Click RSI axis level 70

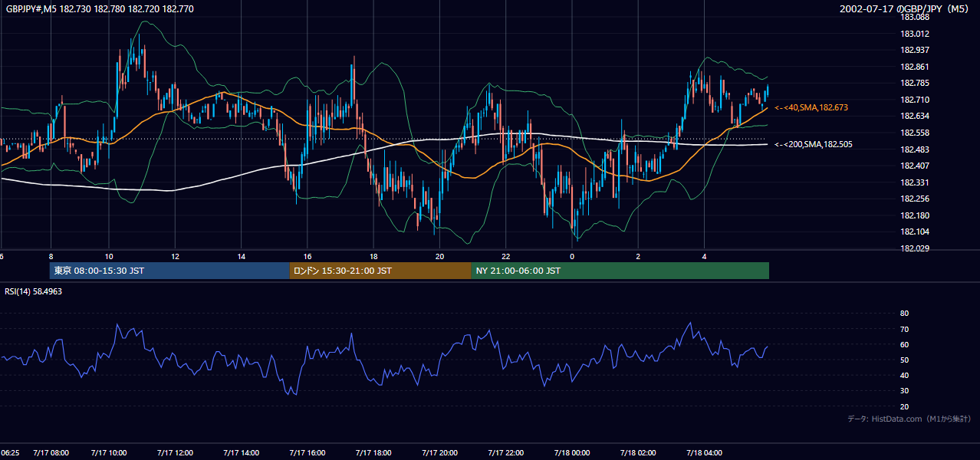(904, 329)
